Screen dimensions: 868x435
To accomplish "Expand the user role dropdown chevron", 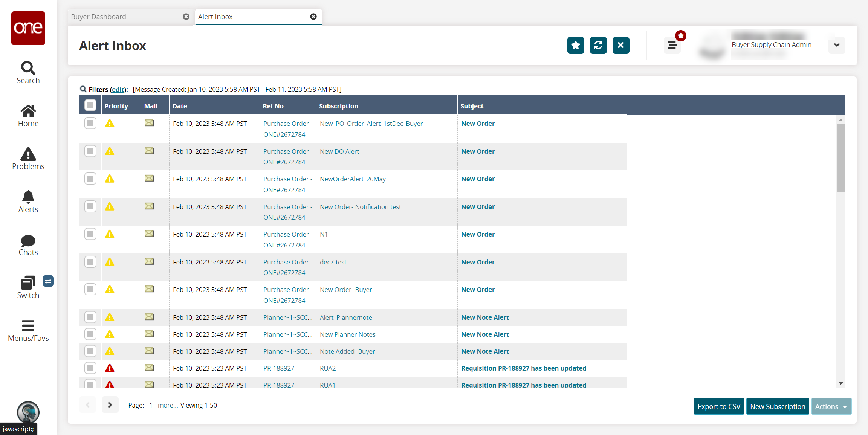I will (836, 45).
